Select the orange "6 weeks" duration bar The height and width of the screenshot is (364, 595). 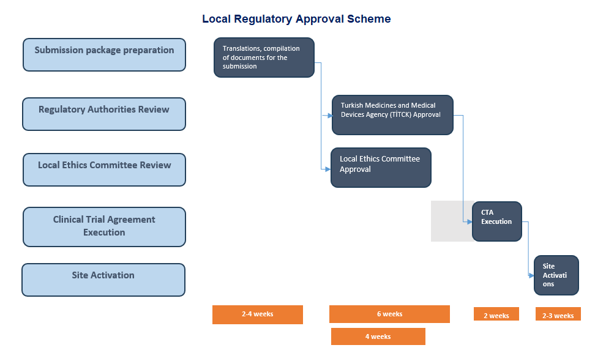pos(389,314)
